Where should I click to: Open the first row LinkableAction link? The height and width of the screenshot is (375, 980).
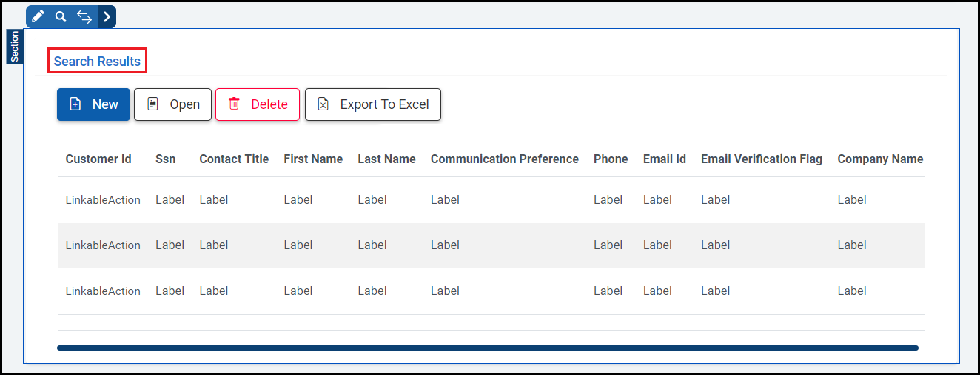(103, 199)
